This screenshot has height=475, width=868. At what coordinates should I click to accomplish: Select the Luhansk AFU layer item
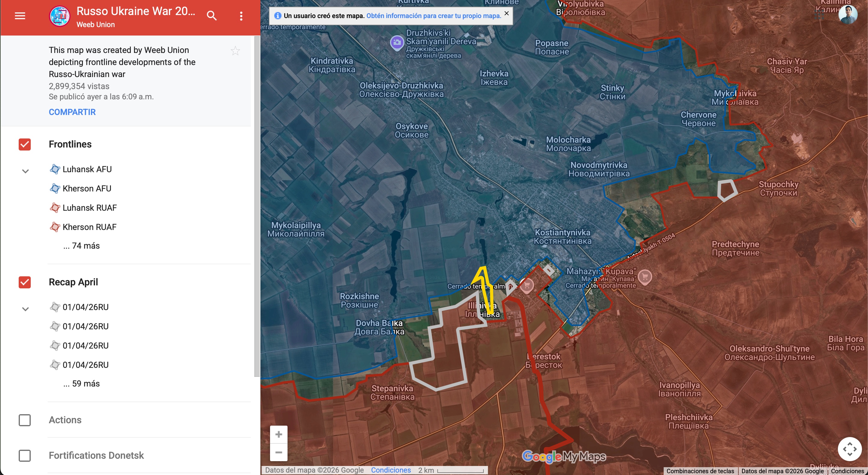point(87,169)
